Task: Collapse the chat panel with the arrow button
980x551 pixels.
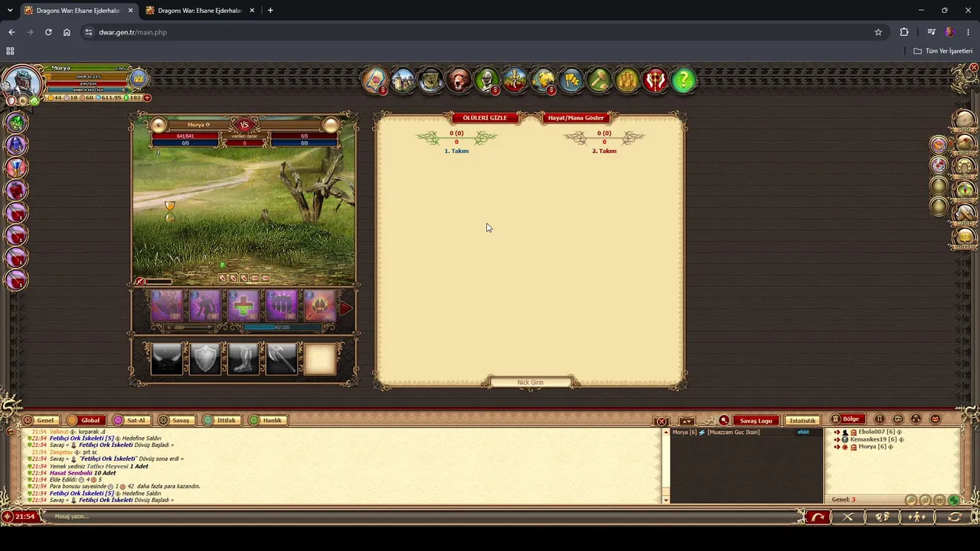Action: (687, 421)
